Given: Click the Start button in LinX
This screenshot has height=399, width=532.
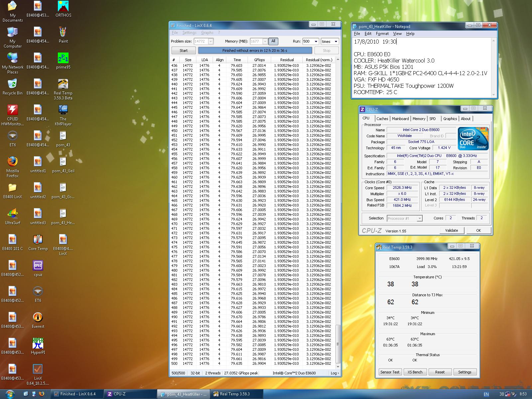Looking at the screenshot, I should [x=184, y=51].
